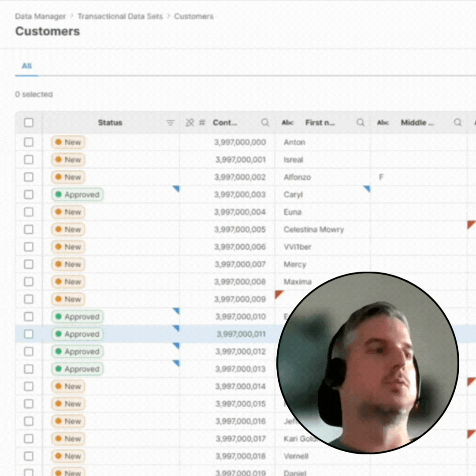
Task: Click blue corner marker on Caryl's Status cell
Action: (176, 189)
